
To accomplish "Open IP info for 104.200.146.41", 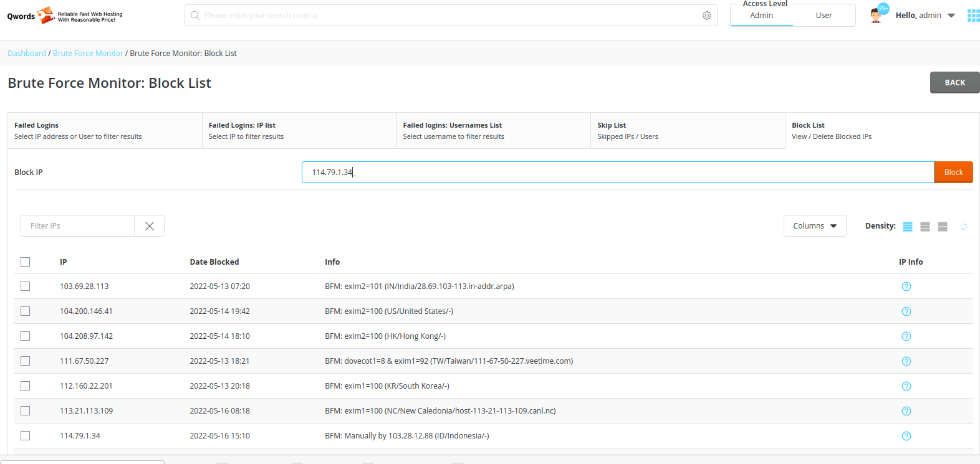I will (x=906, y=311).
